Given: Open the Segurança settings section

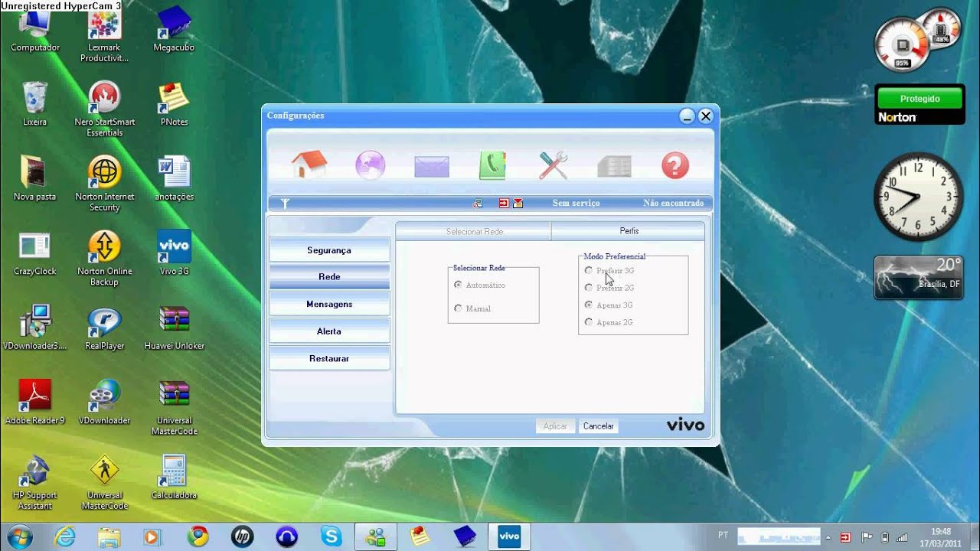Looking at the screenshot, I should click(x=329, y=250).
